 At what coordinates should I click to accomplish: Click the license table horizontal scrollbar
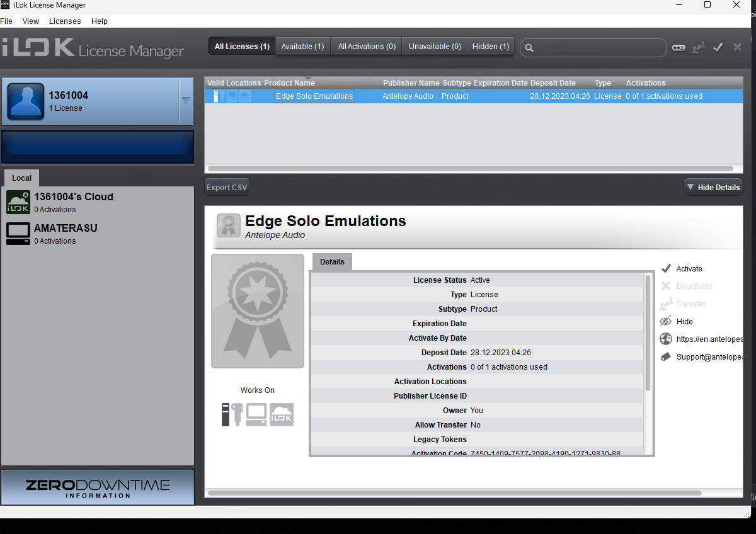pos(471,169)
